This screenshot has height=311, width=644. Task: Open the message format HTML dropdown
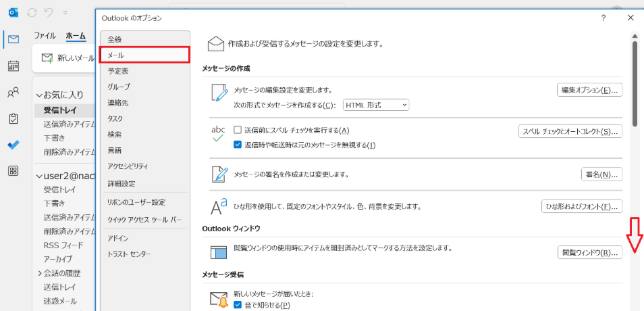point(376,105)
